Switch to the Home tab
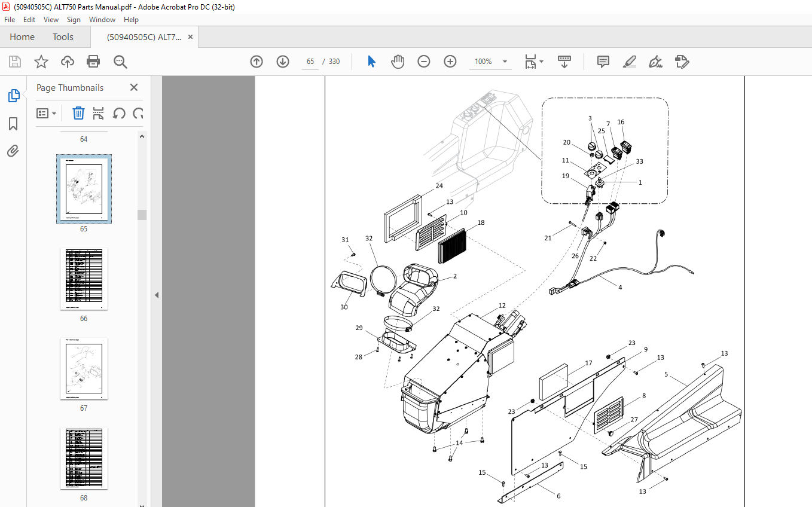 point(22,37)
